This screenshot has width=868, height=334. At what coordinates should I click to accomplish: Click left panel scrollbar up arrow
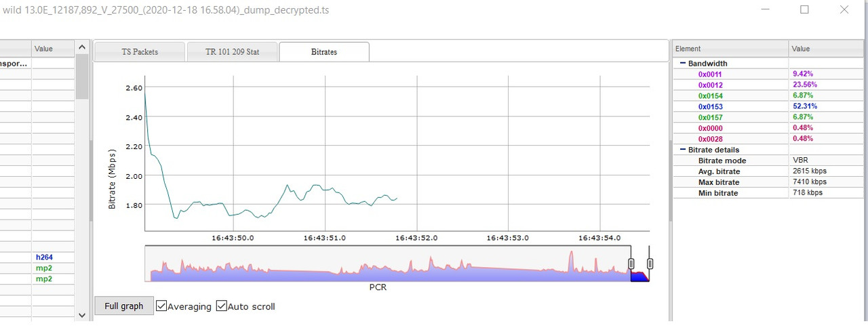(82, 47)
